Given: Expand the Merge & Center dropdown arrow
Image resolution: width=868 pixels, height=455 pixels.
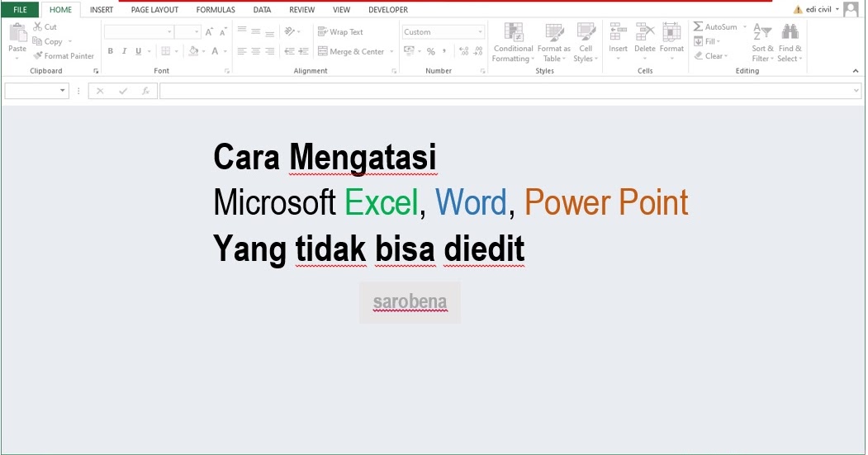Looking at the screenshot, I should coord(391,51).
